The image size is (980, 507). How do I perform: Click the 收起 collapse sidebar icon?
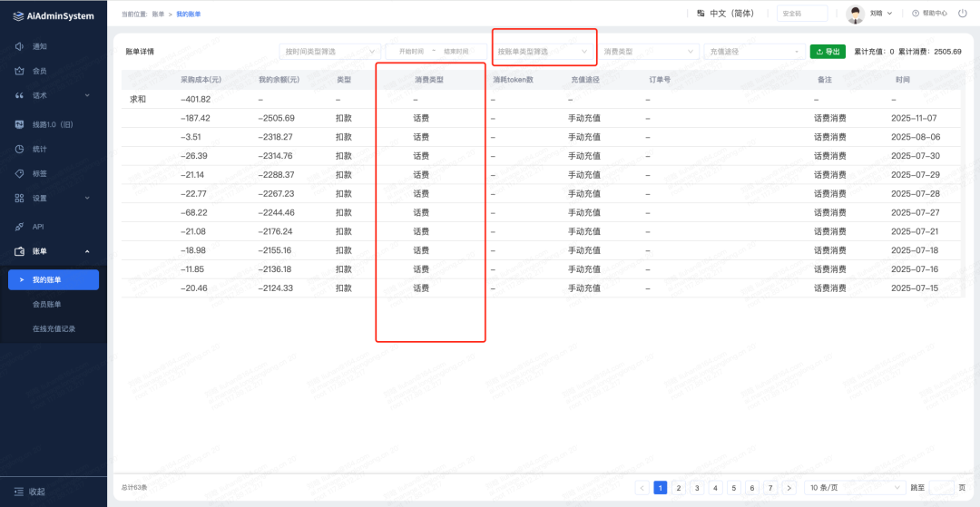tap(19, 492)
